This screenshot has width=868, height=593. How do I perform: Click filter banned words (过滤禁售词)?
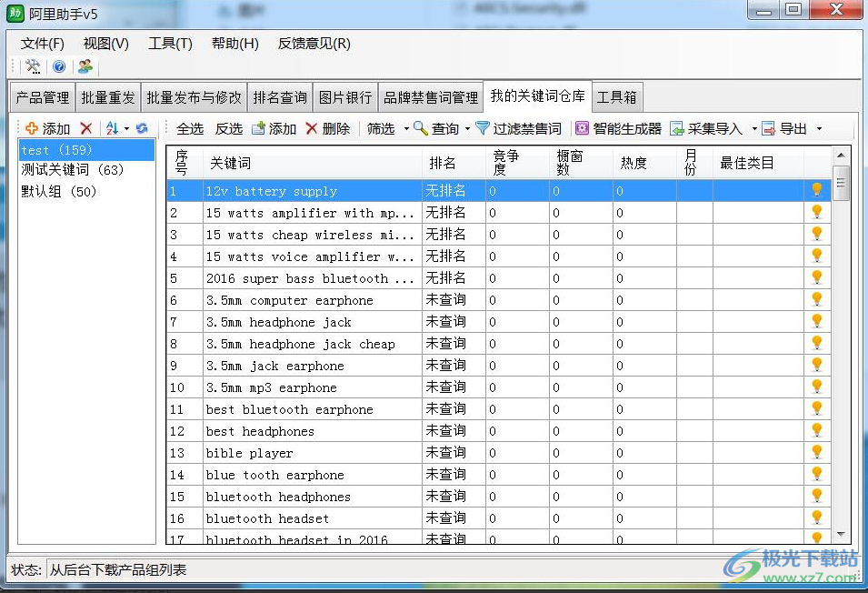tap(518, 128)
